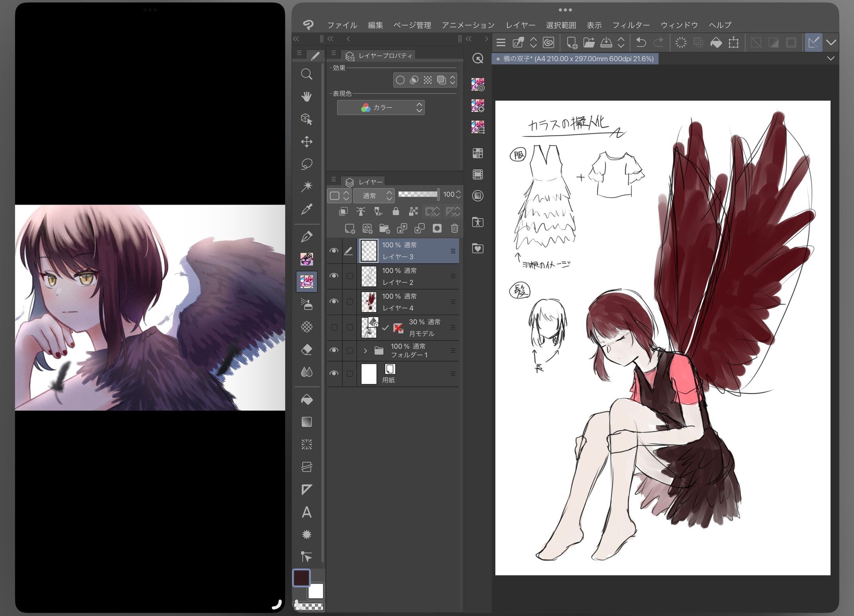The image size is (854, 616).
Task: Collapse the tool palette double chevron
Action: pyautogui.click(x=296, y=38)
